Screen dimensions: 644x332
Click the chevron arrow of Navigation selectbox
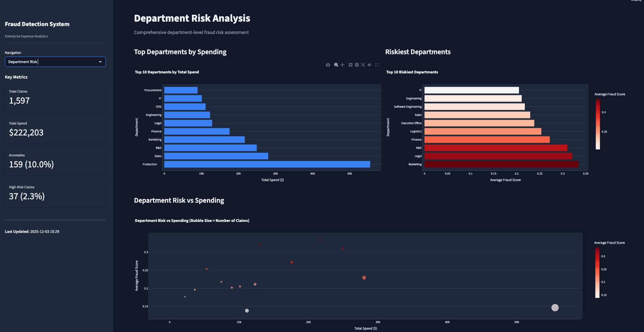pos(100,62)
